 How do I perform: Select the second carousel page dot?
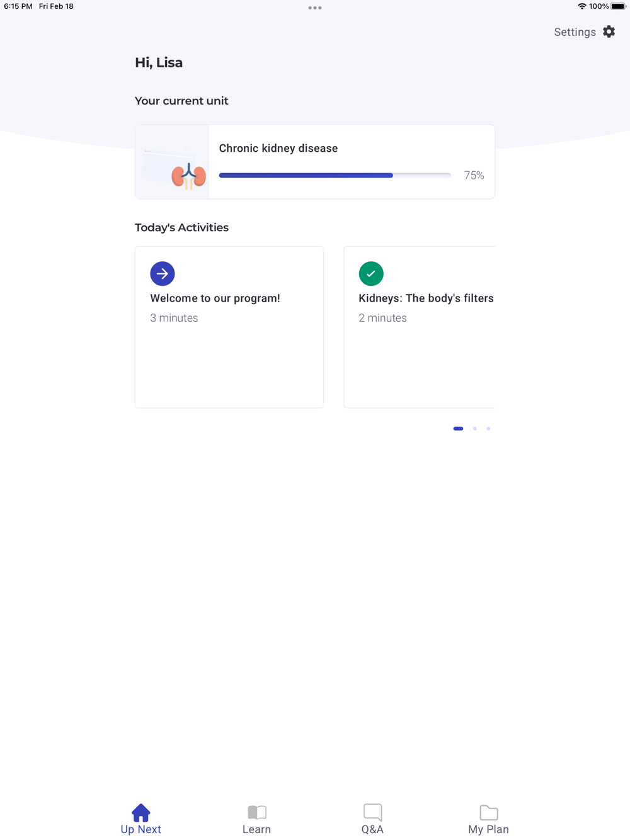coord(475,428)
